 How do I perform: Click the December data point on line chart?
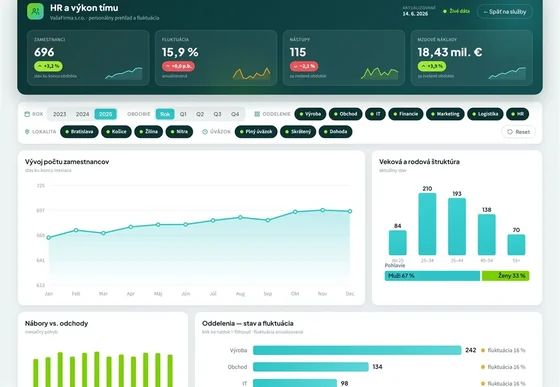pos(350,211)
